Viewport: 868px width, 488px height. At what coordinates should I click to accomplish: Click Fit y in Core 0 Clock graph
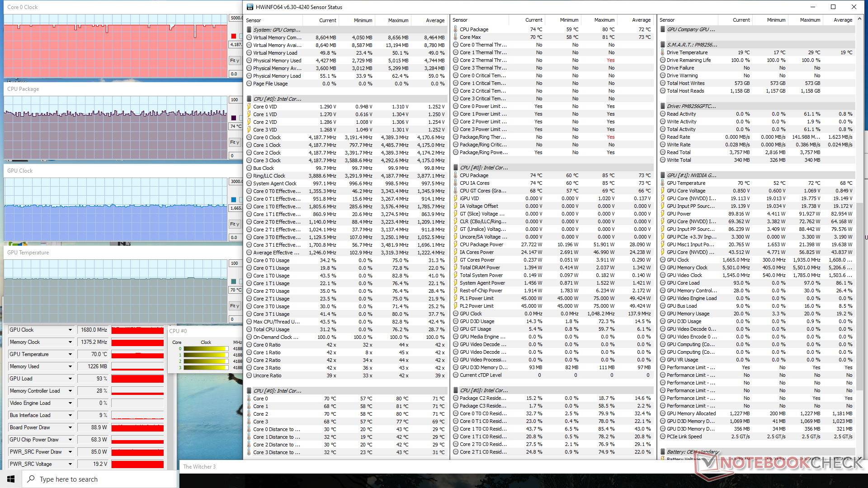point(235,61)
